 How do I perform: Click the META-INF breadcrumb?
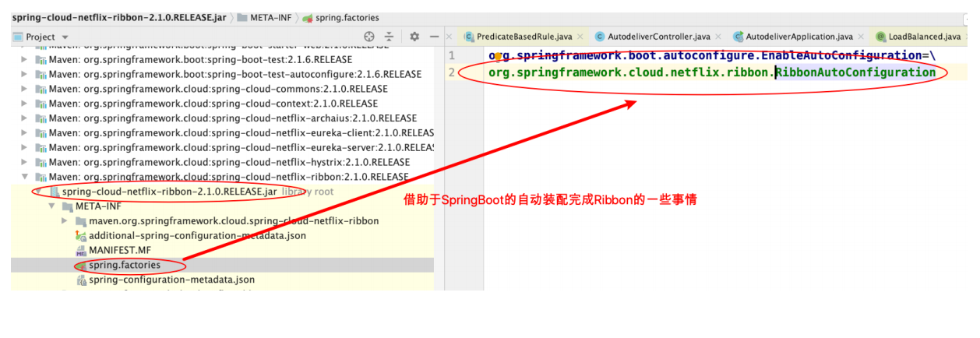[x=266, y=17]
